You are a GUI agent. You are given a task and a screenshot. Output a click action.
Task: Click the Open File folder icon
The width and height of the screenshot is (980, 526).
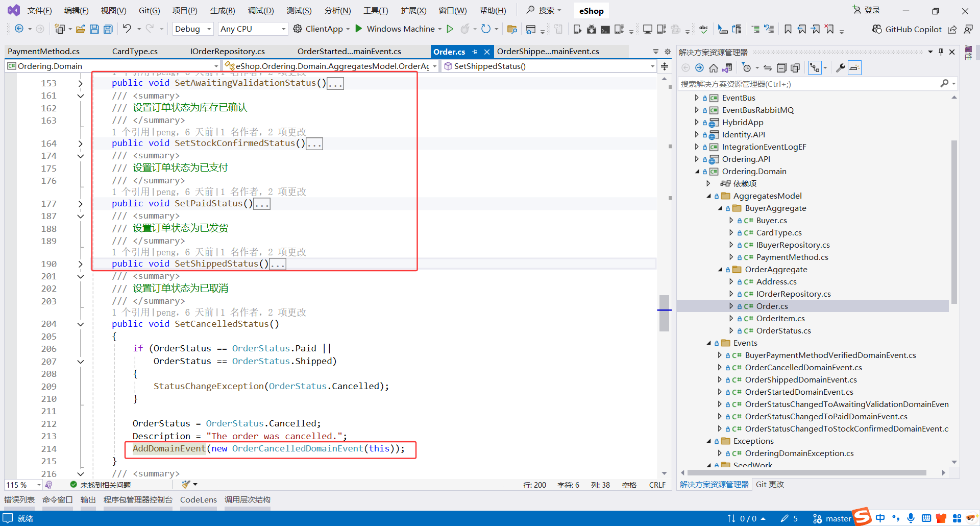(x=80, y=29)
